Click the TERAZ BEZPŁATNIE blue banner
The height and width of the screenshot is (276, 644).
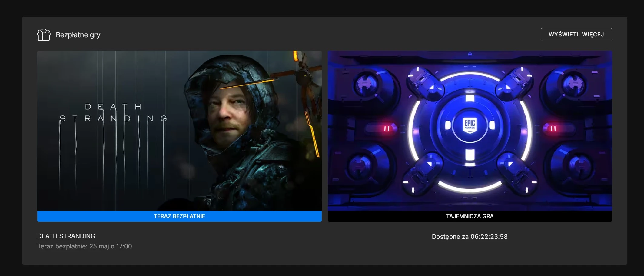[179, 216]
